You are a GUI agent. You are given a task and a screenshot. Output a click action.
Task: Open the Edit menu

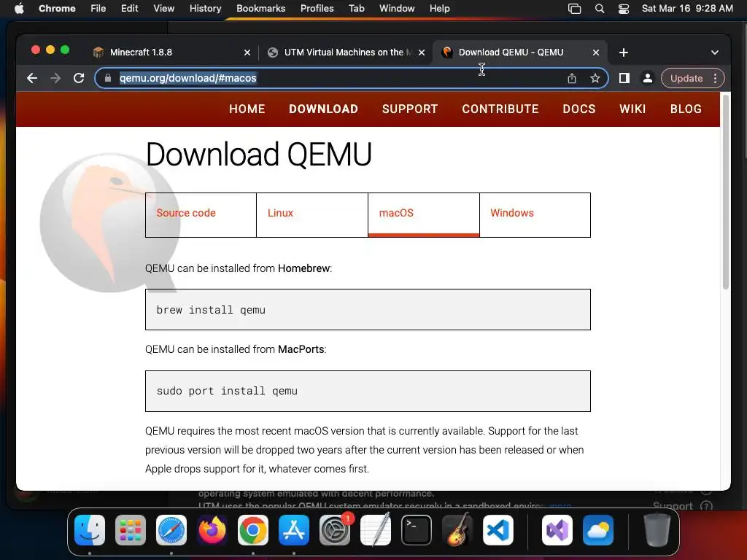[x=129, y=9]
